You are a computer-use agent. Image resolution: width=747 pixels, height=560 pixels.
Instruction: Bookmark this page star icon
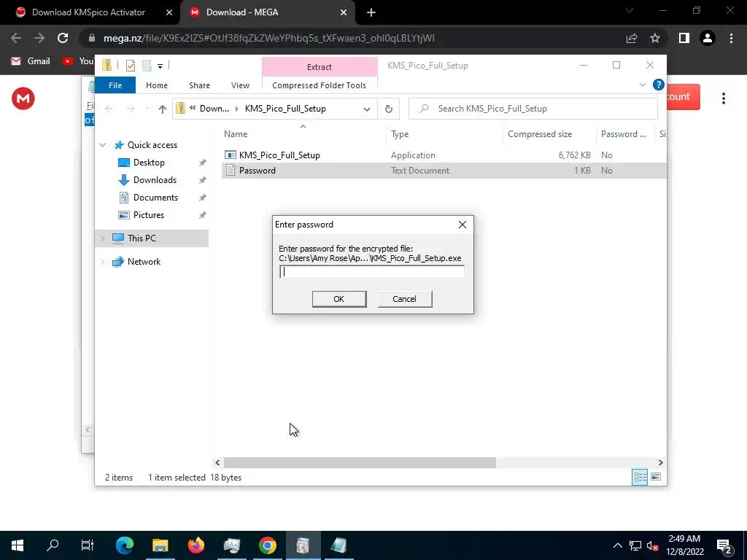(655, 38)
